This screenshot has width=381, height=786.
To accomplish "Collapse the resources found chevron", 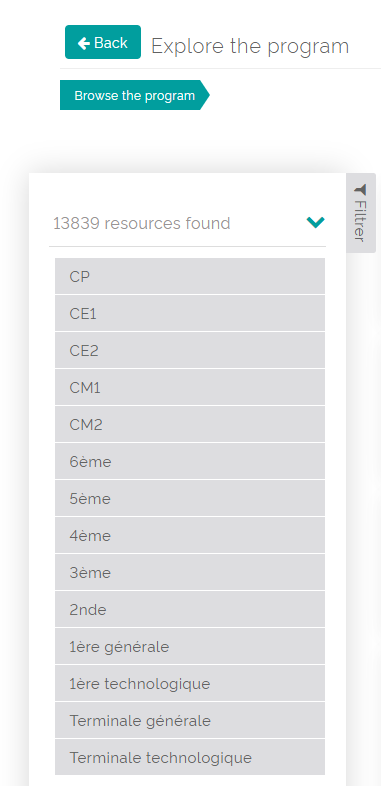I will (x=315, y=222).
